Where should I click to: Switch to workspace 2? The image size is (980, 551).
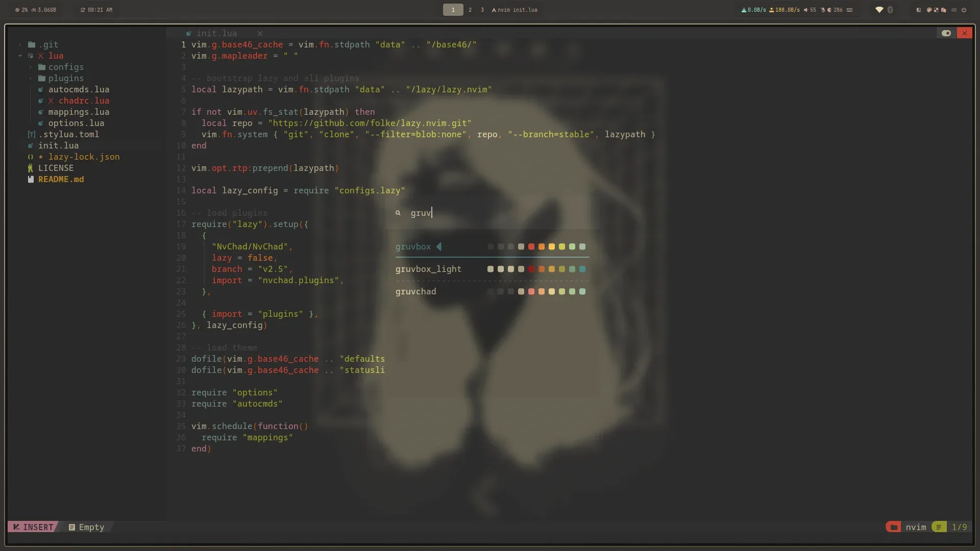470,10
